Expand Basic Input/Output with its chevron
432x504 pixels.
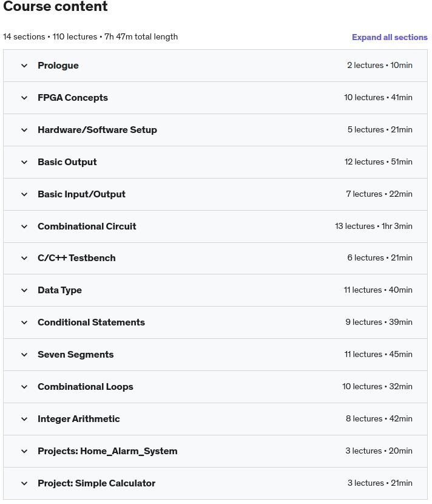click(x=24, y=194)
